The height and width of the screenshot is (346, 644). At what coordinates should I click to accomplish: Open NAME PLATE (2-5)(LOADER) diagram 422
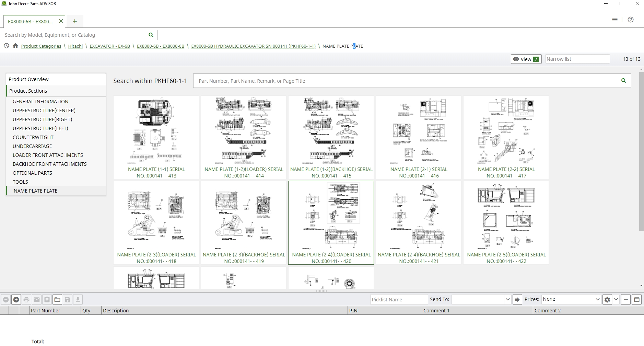(x=506, y=223)
